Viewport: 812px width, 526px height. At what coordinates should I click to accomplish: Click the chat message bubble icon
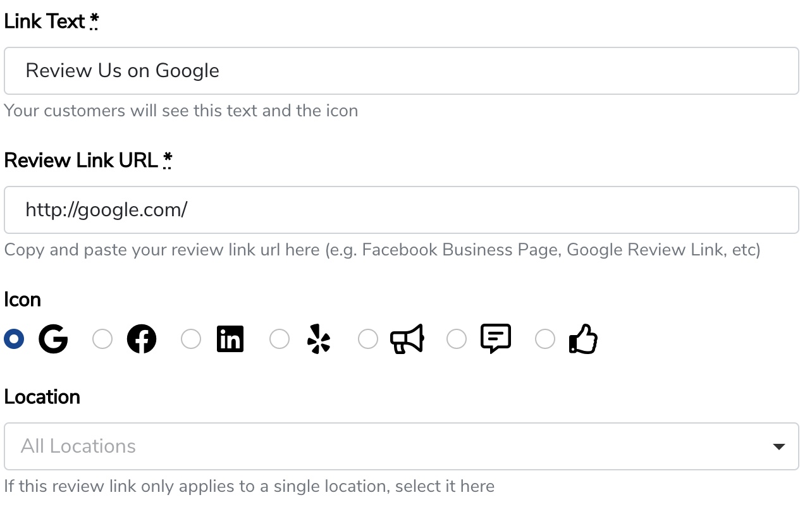click(496, 339)
